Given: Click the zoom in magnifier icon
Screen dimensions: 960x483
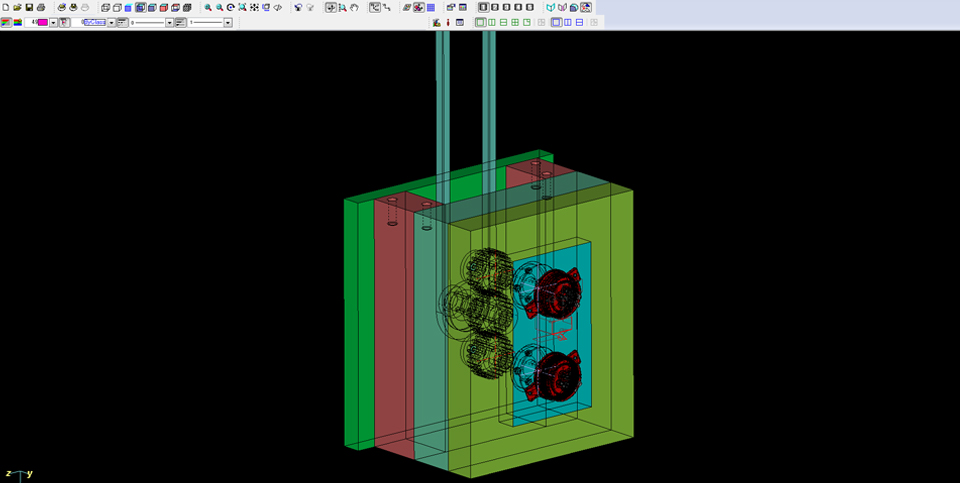Looking at the screenshot, I should (x=208, y=7).
